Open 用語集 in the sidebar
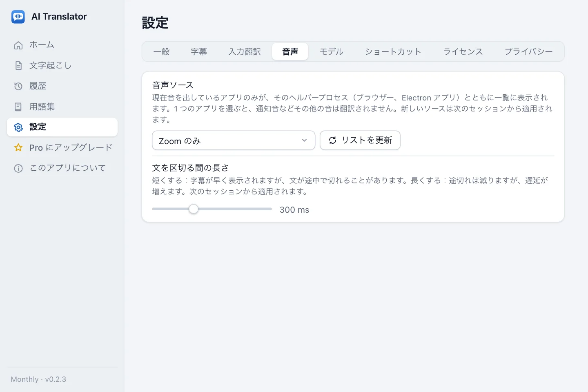This screenshot has height=392, width=588. coord(62,107)
